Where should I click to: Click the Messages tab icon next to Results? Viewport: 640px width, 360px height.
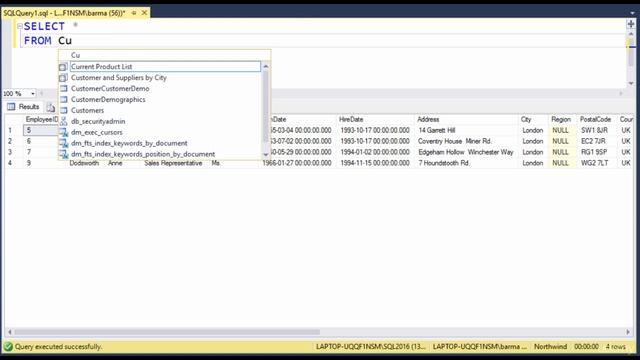coord(51,107)
